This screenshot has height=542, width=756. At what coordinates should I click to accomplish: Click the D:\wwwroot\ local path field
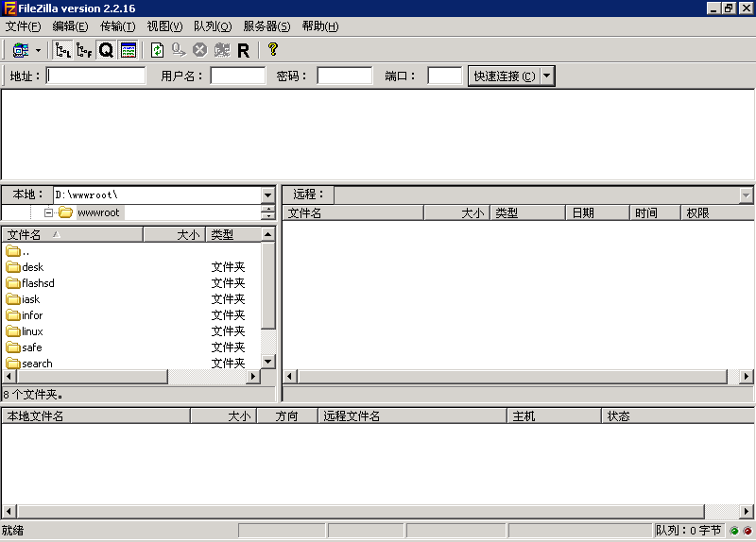[x=157, y=195]
